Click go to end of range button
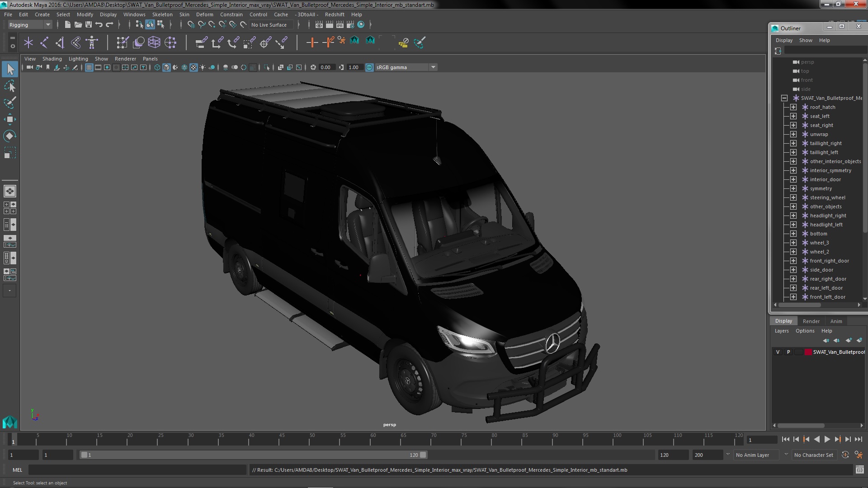 858,439
